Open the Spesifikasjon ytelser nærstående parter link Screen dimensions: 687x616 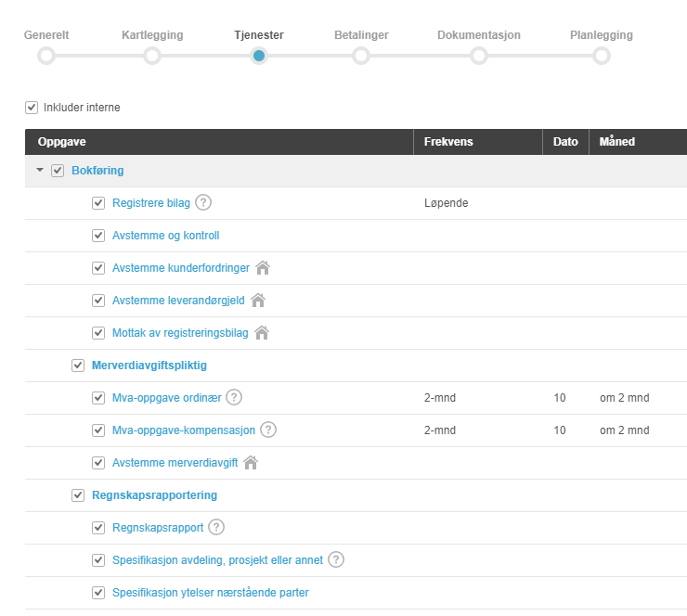[211, 593]
